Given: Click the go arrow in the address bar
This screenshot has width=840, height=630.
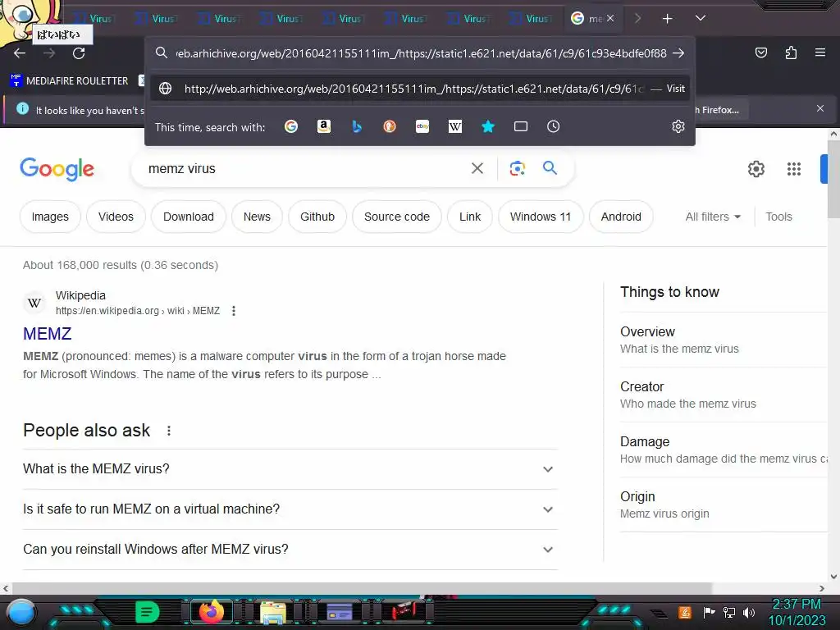Looking at the screenshot, I should (x=678, y=53).
